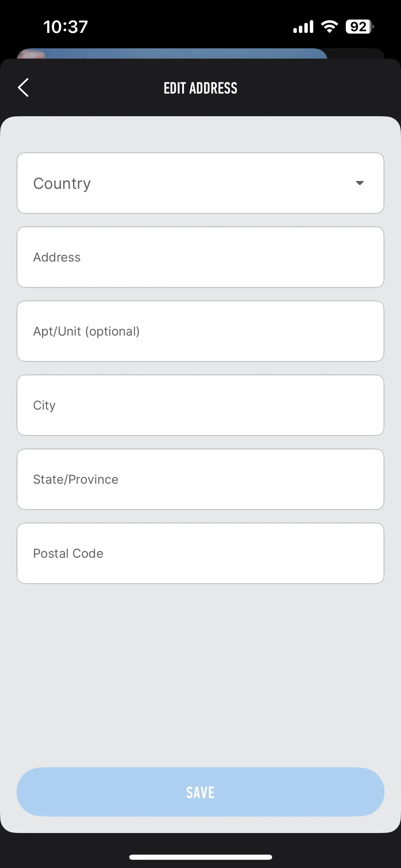This screenshot has height=868, width=401.
Task: Click the Country placeholder text
Action: tap(62, 184)
